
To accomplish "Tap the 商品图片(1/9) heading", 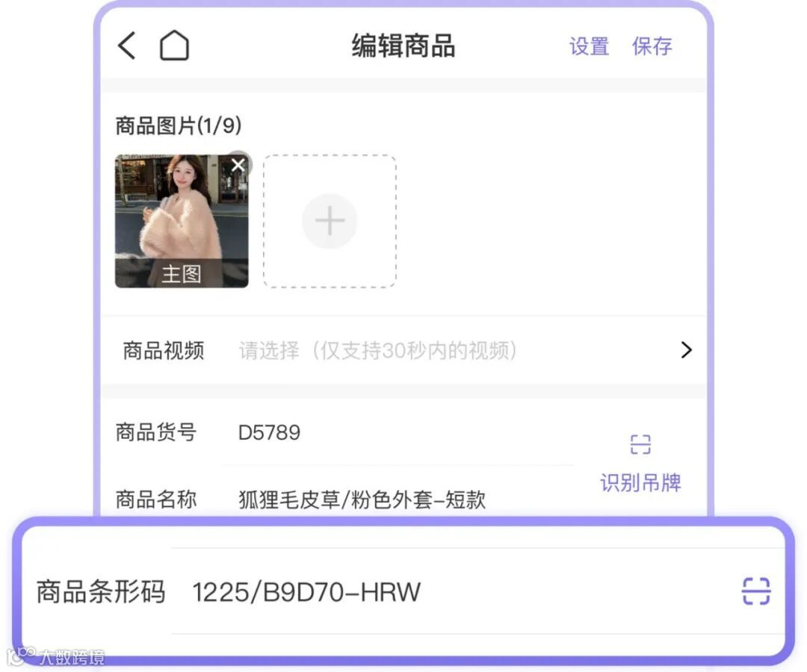I will coord(179,125).
